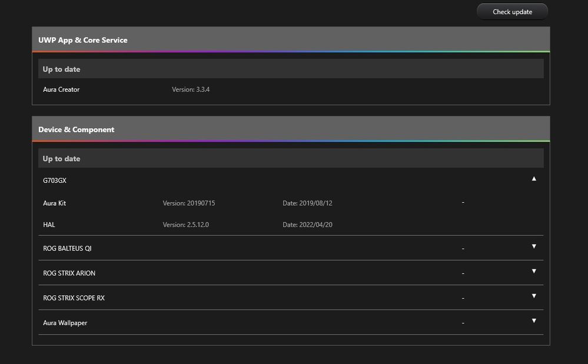Screen dimensions: 588x364
Task: Click the HAL component label
Action: click(x=49, y=225)
